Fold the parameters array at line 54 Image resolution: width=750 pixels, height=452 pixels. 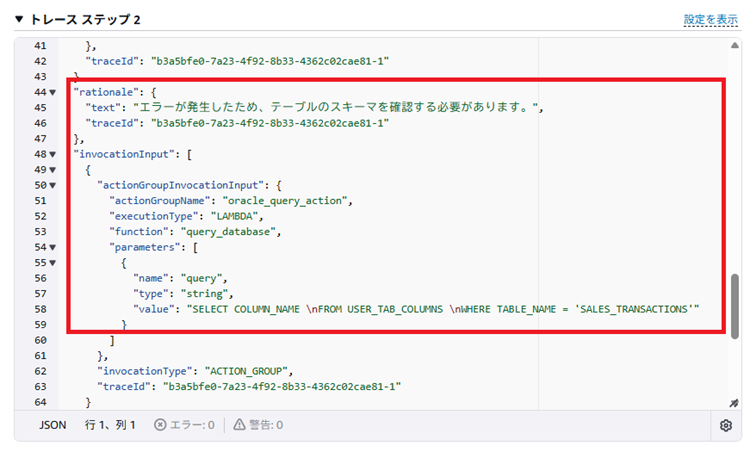click(53, 247)
